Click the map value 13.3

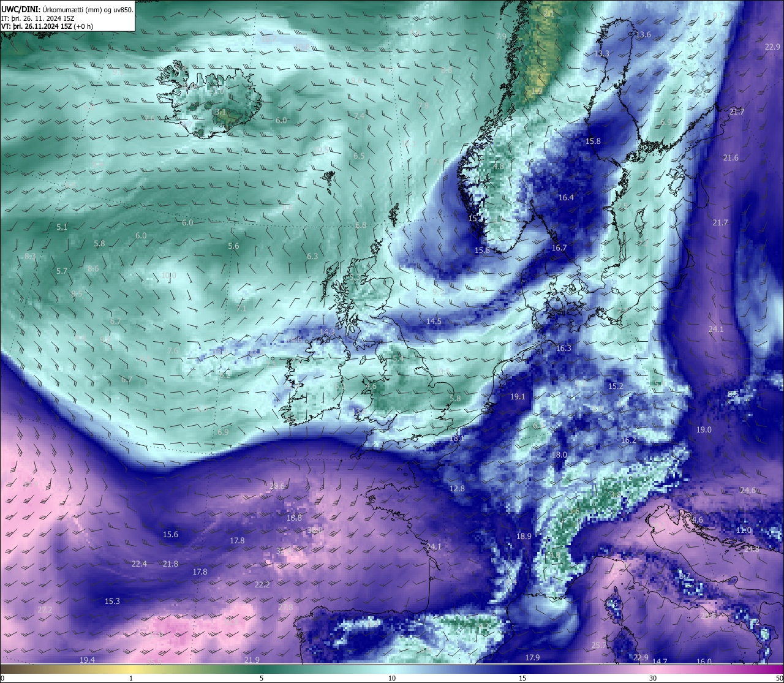pyautogui.click(x=602, y=54)
